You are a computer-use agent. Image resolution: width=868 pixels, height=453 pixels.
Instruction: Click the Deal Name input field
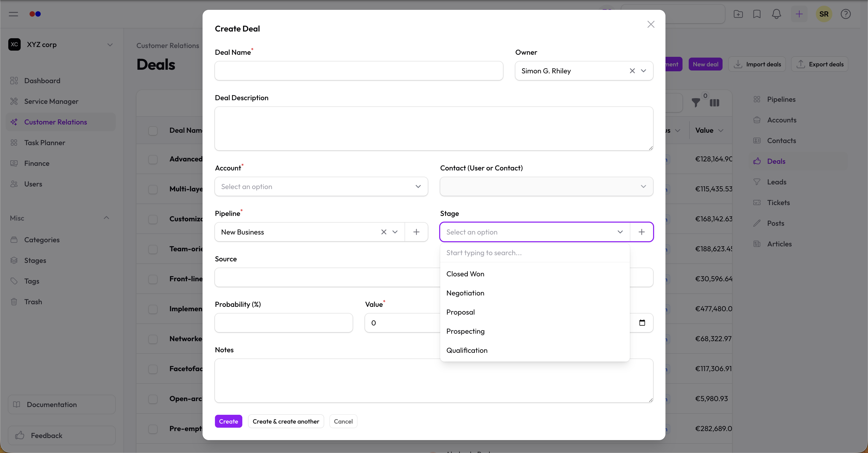[x=359, y=71]
